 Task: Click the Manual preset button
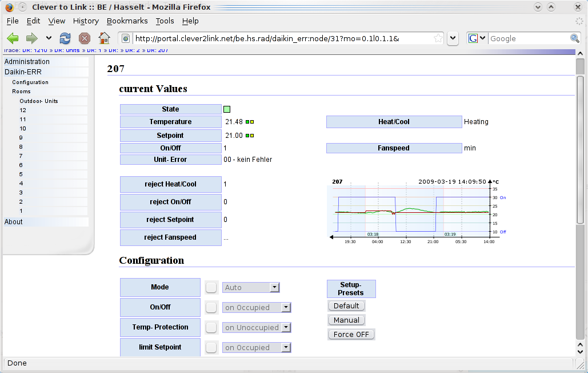(x=346, y=320)
